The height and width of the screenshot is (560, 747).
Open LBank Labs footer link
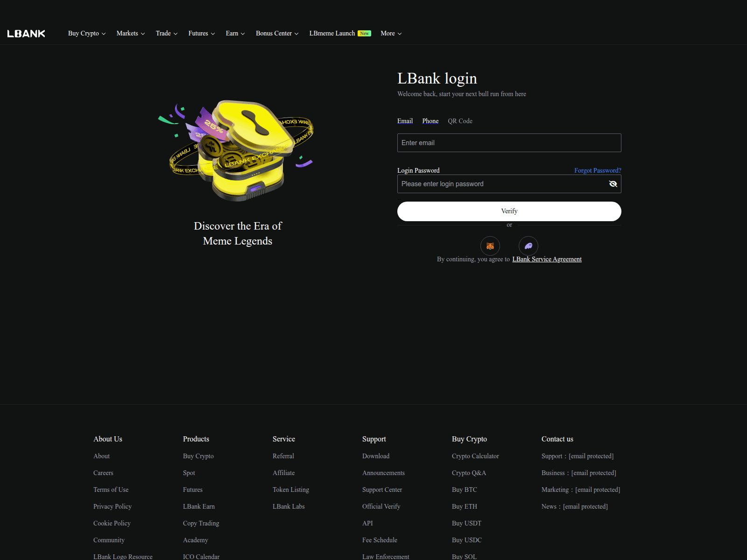pyautogui.click(x=289, y=506)
